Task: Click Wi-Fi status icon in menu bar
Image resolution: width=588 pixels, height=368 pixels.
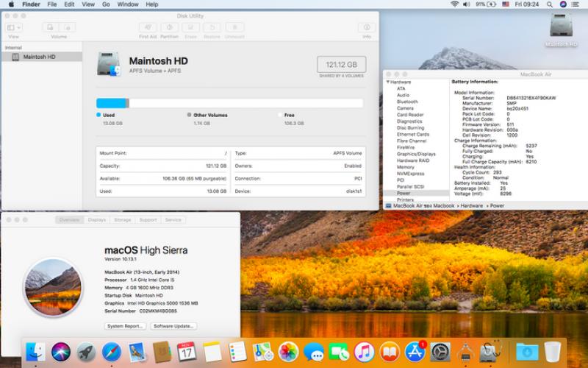Action: tap(454, 4)
